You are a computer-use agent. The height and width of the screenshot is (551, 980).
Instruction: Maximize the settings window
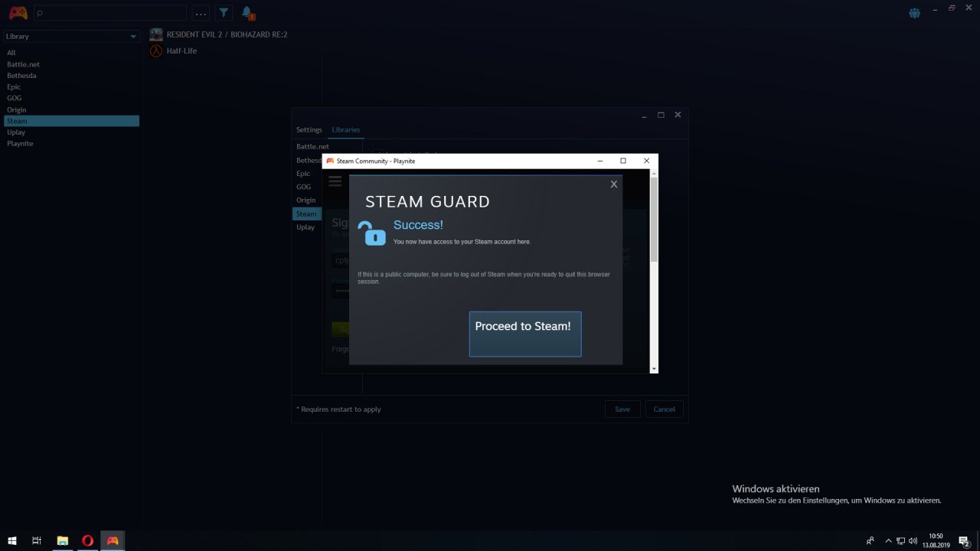(661, 115)
